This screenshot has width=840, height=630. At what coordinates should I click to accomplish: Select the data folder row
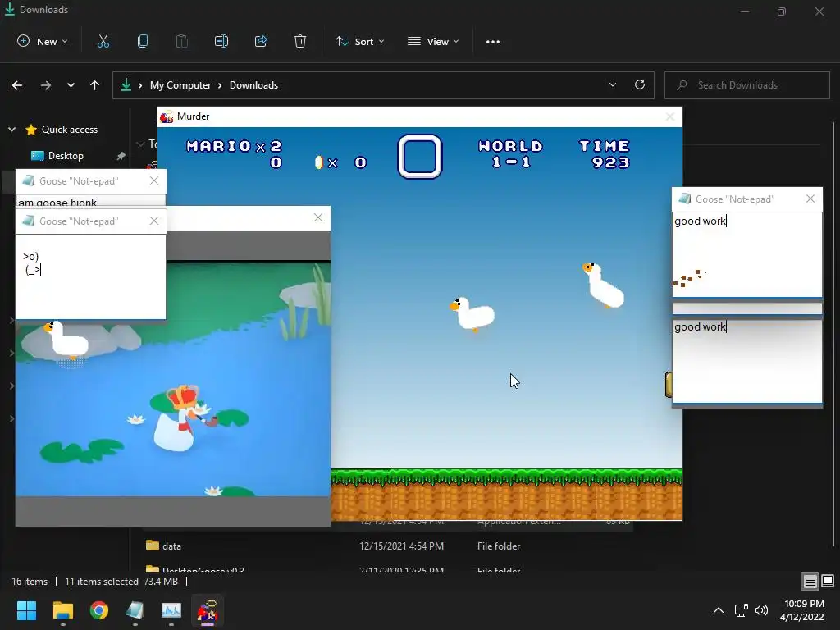pos(389,546)
